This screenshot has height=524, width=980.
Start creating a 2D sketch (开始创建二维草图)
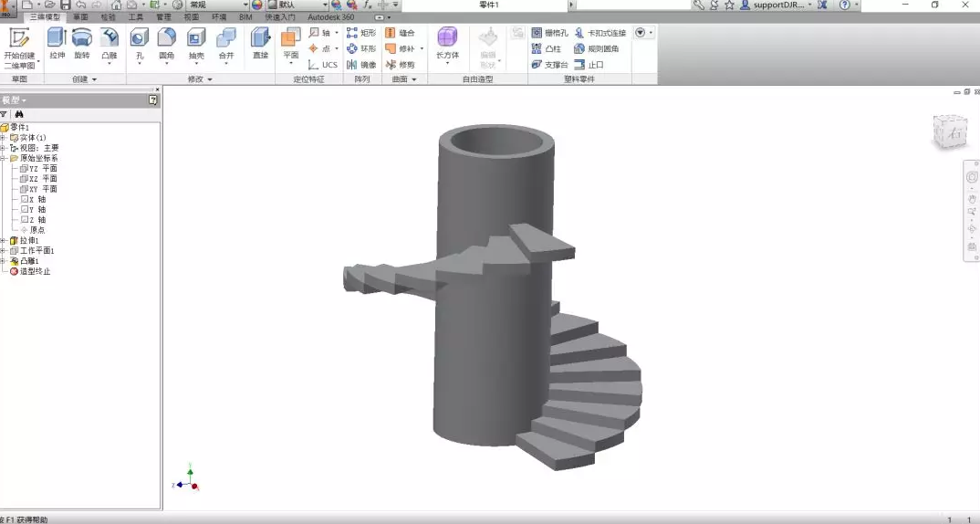pos(19,48)
